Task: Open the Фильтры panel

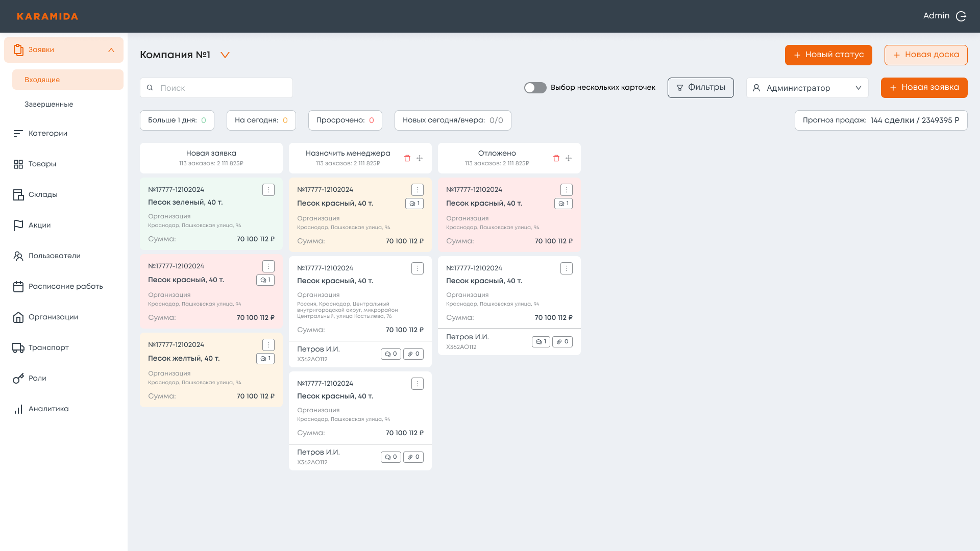Action: pyautogui.click(x=700, y=88)
